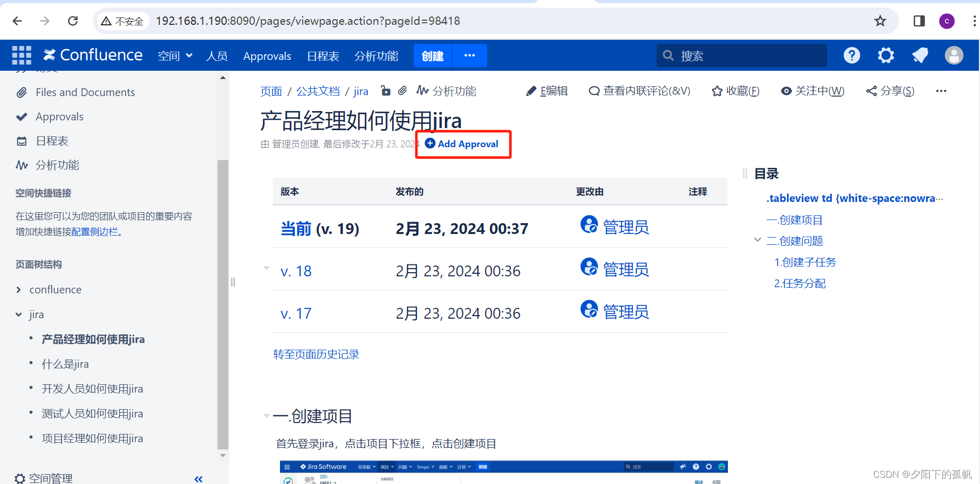Open 测试人员如何使用jira page in tree

[92, 414]
